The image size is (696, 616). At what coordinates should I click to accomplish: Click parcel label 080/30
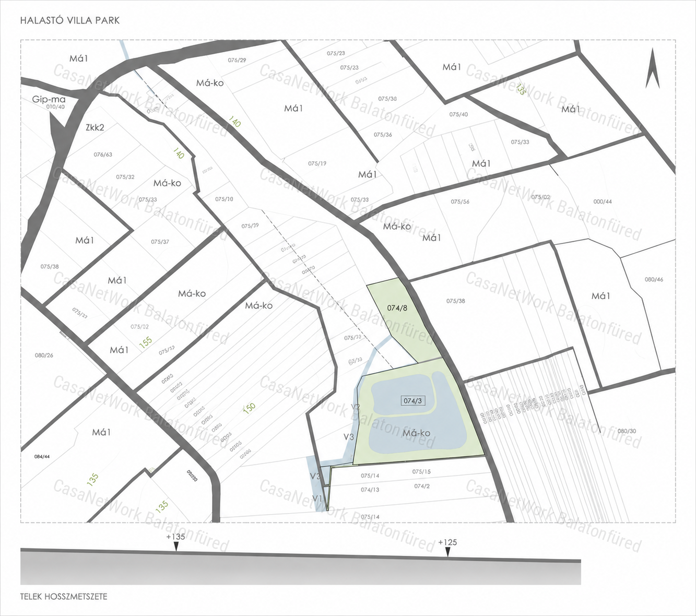click(x=627, y=431)
